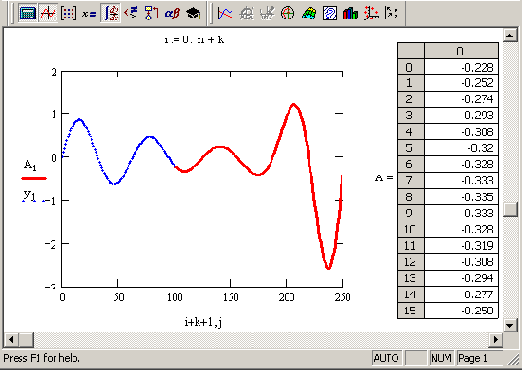
Task: Click the AUTO indicator in status bar
Action: point(386,358)
